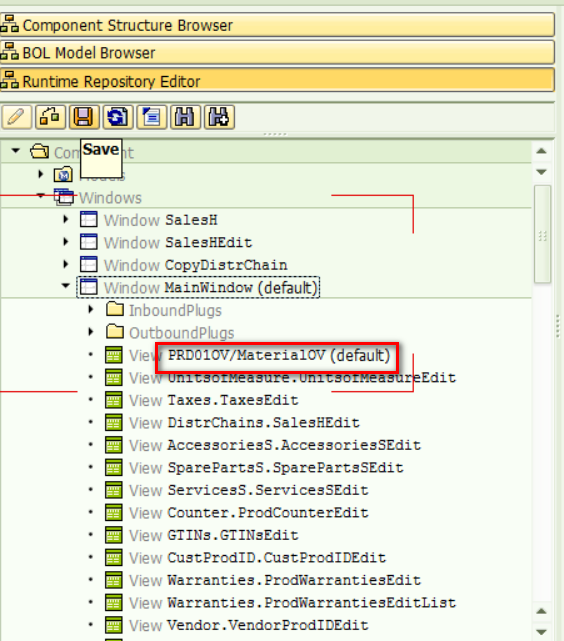The image size is (564, 641).
Task: Click the view icon beside Taxes.TaxesEdit
Action: (x=114, y=400)
